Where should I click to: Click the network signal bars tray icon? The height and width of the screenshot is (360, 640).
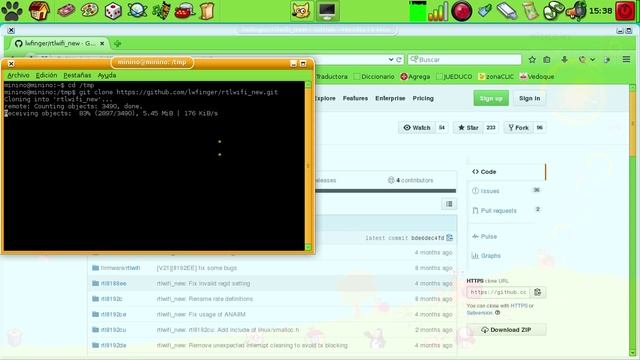pyautogui.click(x=438, y=11)
